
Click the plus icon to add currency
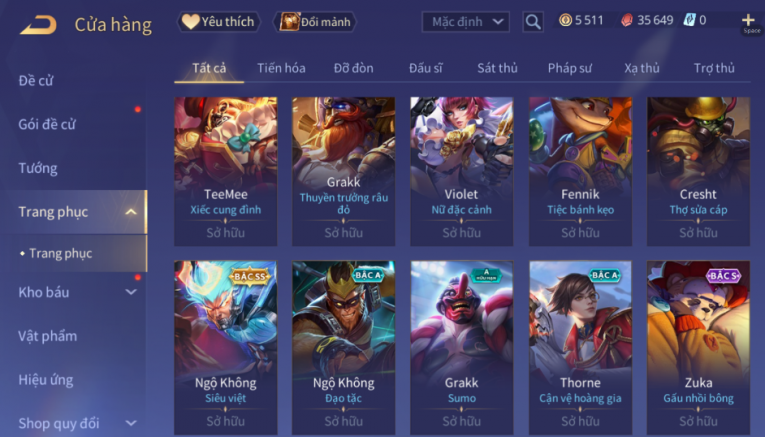pos(748,20)
